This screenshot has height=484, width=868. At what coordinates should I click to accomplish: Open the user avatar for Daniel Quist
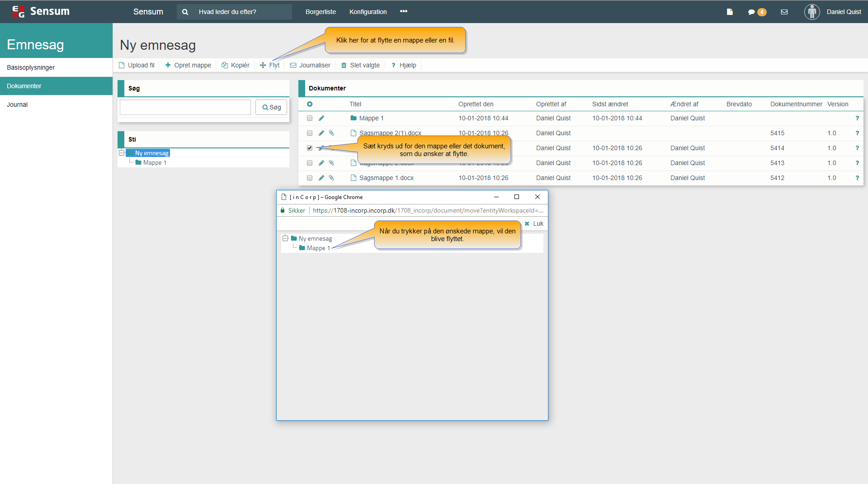(812, 12)
